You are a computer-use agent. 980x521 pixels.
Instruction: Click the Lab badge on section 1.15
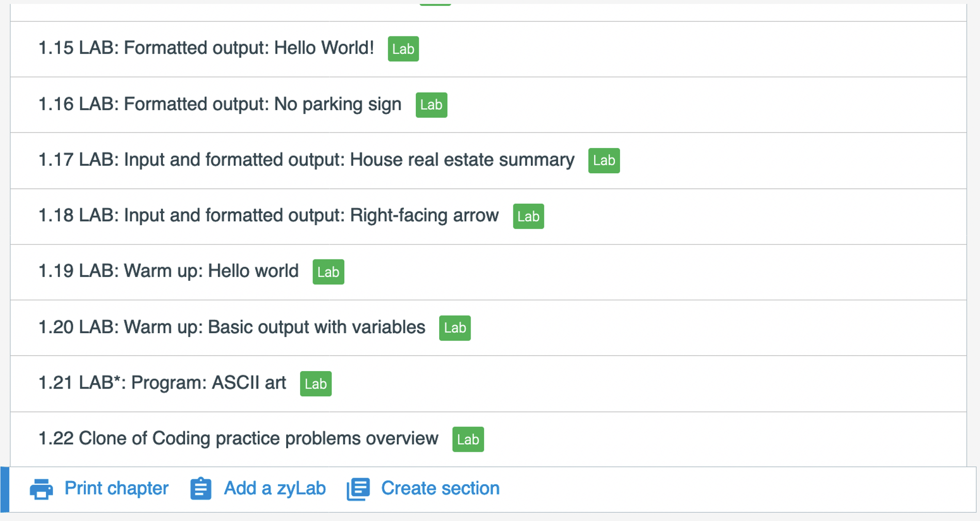pos(403,49)
